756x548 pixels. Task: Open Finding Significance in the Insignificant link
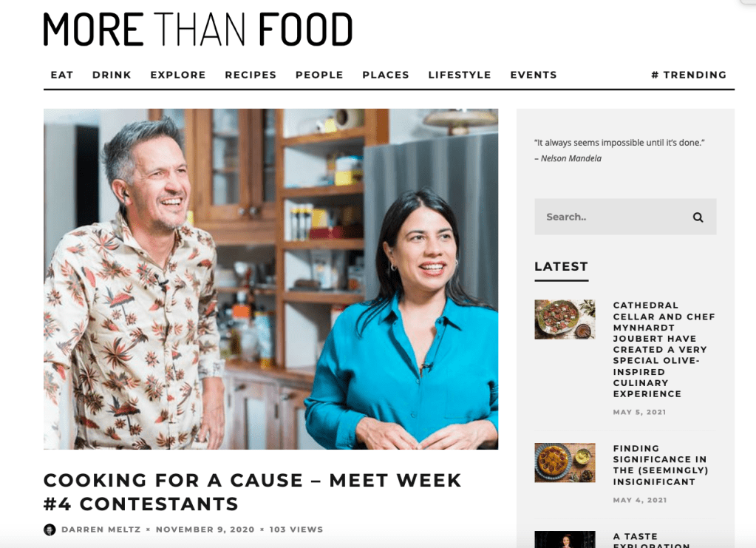click(x=660, y=465)
